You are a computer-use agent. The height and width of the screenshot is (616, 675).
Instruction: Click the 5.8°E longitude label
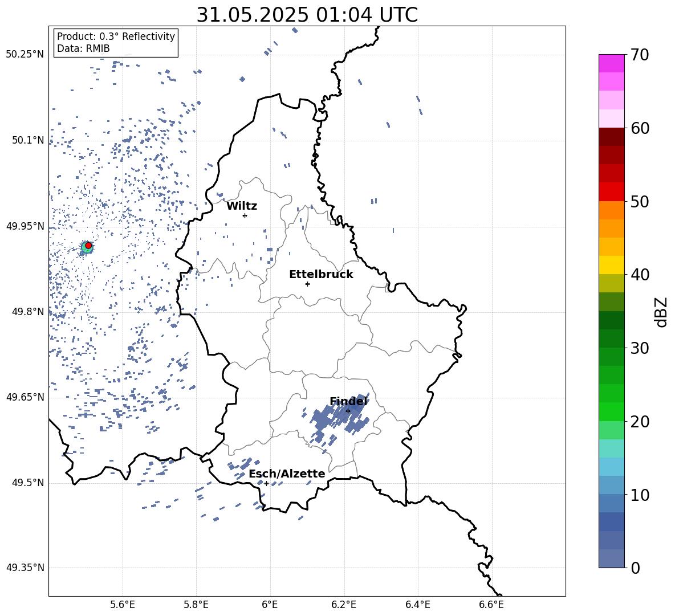pos(196,605)
